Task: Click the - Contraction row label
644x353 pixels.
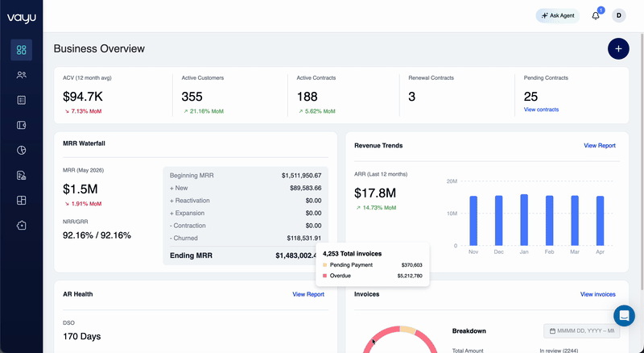Action: 188,226
